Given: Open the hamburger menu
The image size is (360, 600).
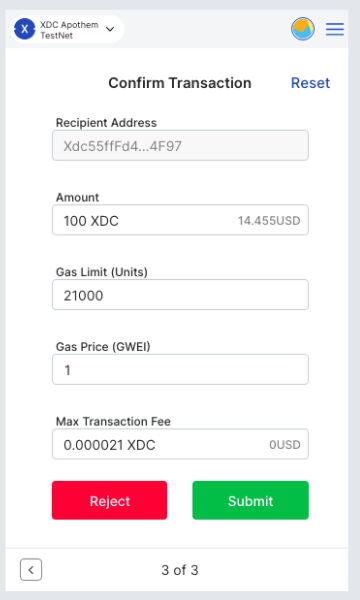Looking at the screenshot, I should [335, 29].
